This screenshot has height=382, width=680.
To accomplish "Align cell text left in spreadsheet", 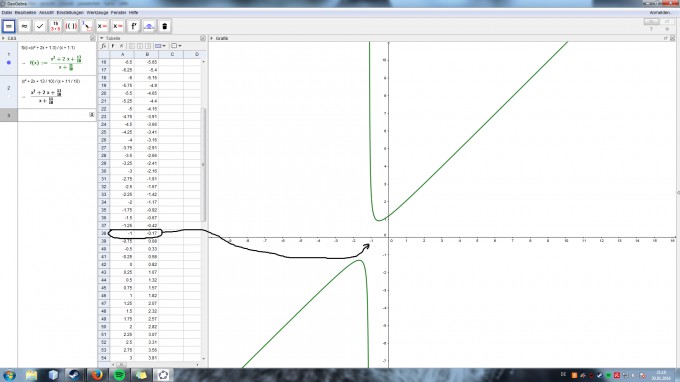I will (132, 46).
